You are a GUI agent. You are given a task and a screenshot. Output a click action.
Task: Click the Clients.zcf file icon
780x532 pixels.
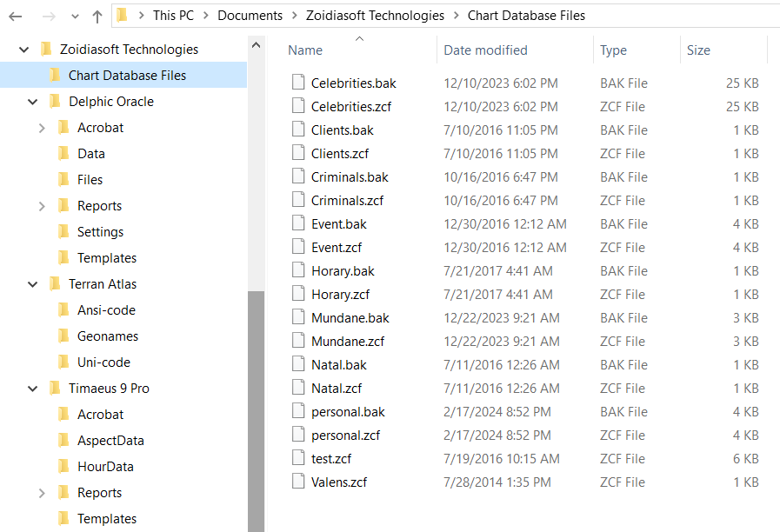point(298,152)
